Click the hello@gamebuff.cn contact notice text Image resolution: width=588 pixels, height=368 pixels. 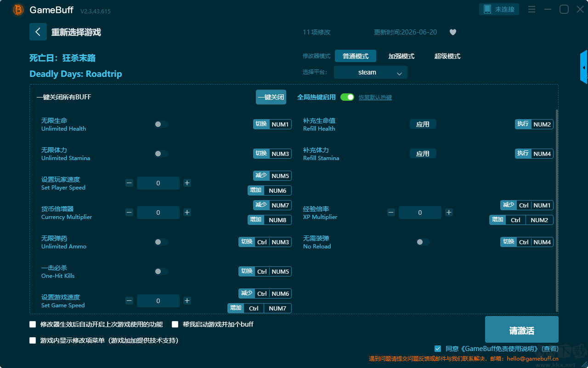pos(464,359)
